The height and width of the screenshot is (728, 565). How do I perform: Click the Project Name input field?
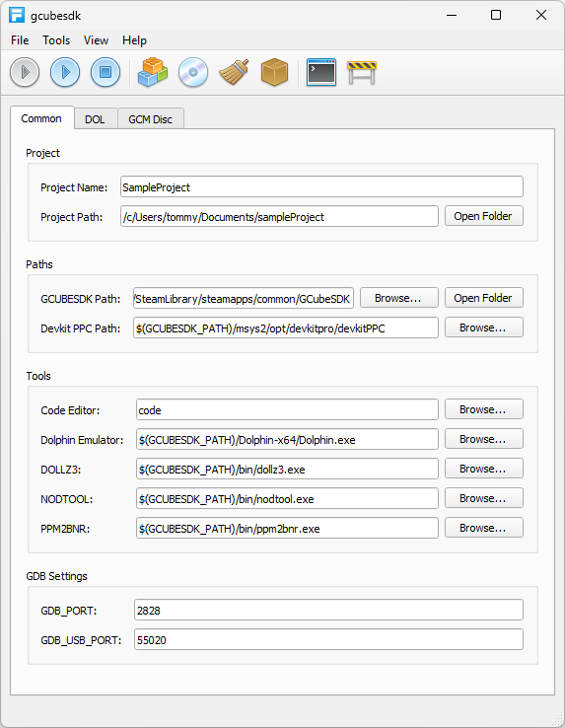pyautogui.click(x=321, y=186)
